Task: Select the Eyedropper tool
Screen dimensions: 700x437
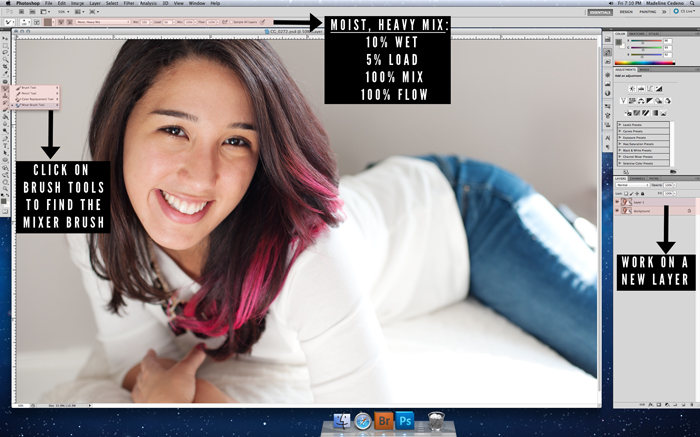Action: point(5,73)
